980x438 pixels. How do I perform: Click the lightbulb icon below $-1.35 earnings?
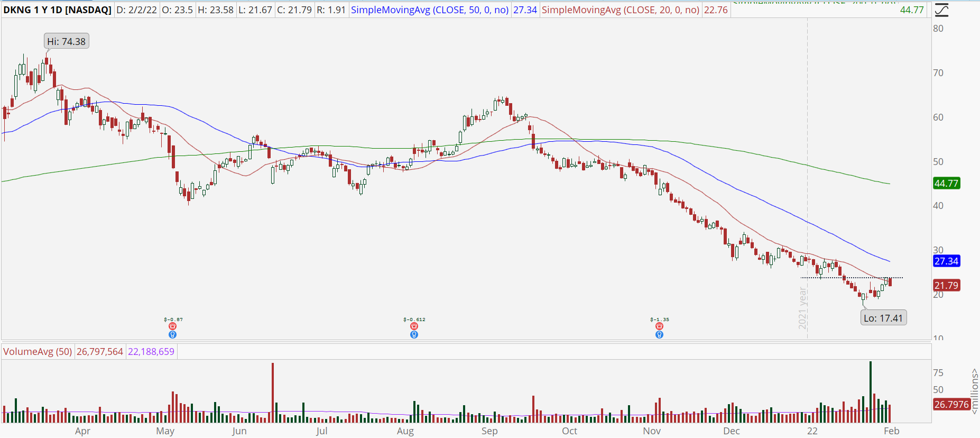(659, 334)
